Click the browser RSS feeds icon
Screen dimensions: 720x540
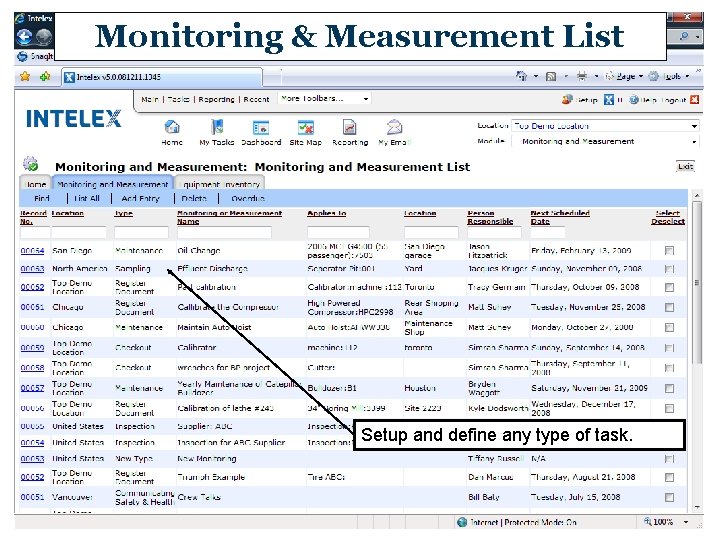point(551,76)
